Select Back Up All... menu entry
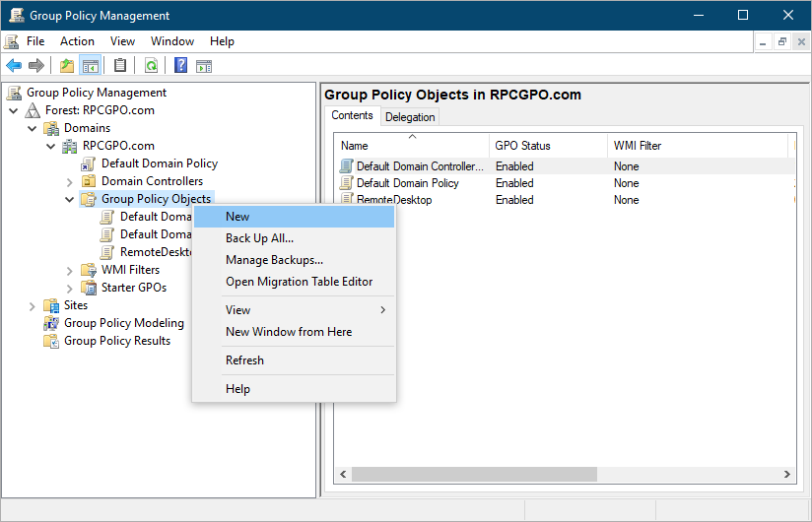 (x=259, y=238)
